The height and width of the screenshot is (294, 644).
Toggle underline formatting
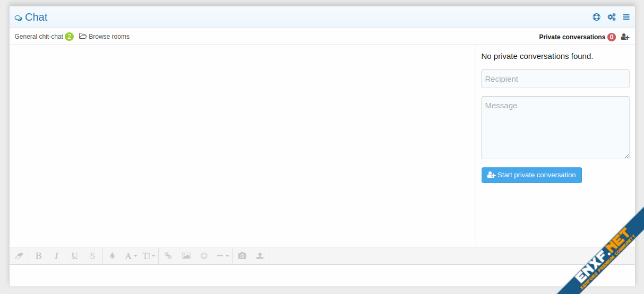74,256
